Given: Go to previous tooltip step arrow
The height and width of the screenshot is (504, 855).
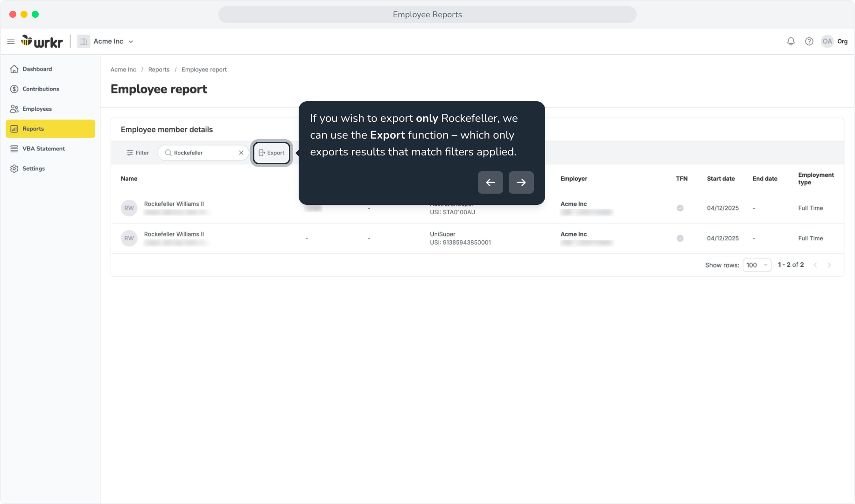Looking at the screenshot, I should tap(491, 182).
